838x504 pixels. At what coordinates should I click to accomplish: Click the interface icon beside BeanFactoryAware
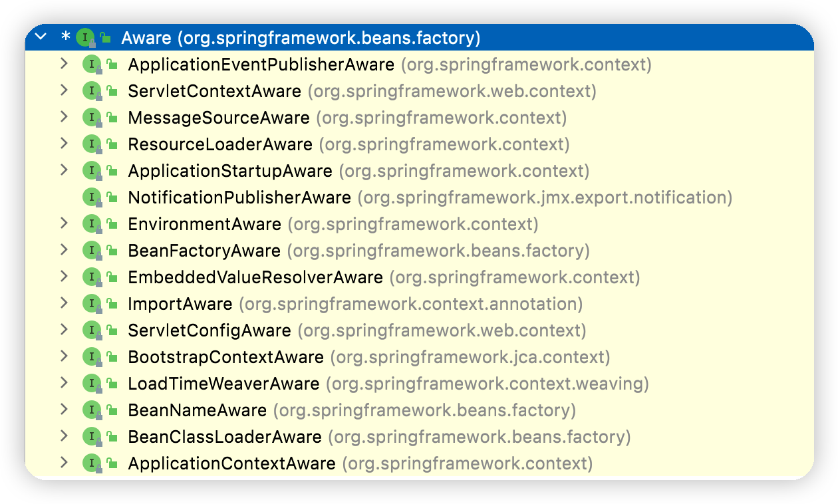(x=90, y=251)
